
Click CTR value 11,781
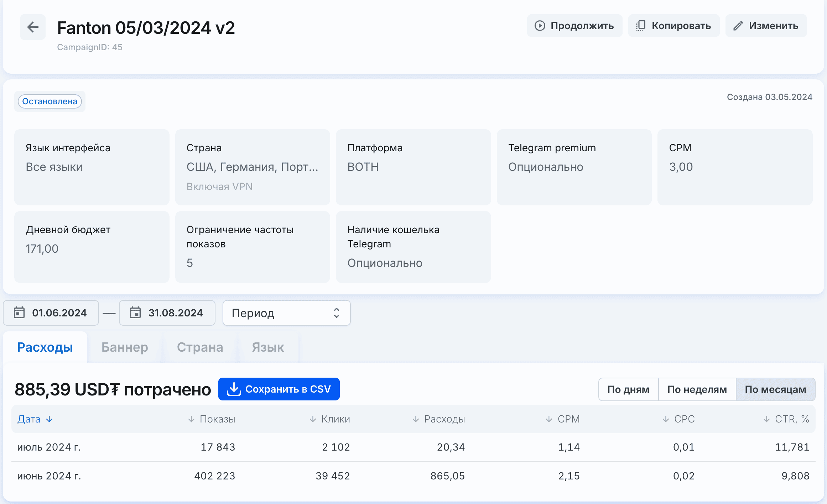coord(792,447)
